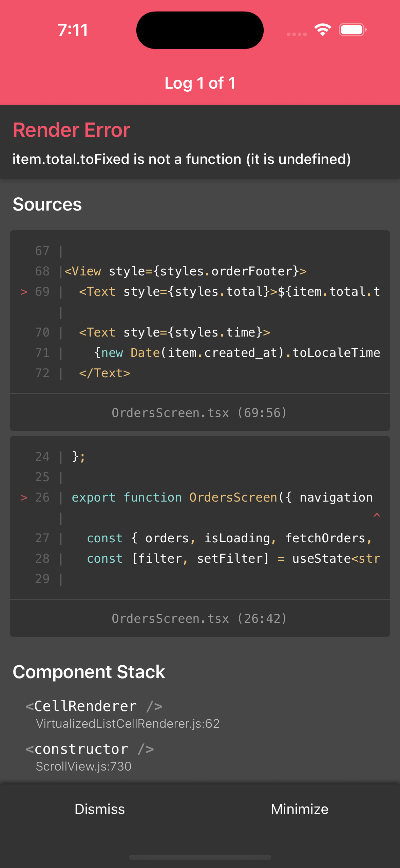Tap the battery icon in status bar
Viewport: 400px width, 868px height.
(x=353, y=30)
